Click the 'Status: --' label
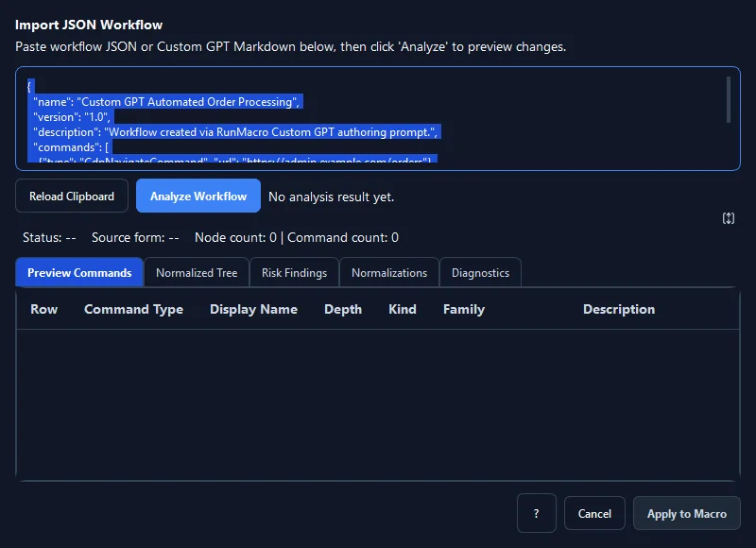 (x=49, y=237)
